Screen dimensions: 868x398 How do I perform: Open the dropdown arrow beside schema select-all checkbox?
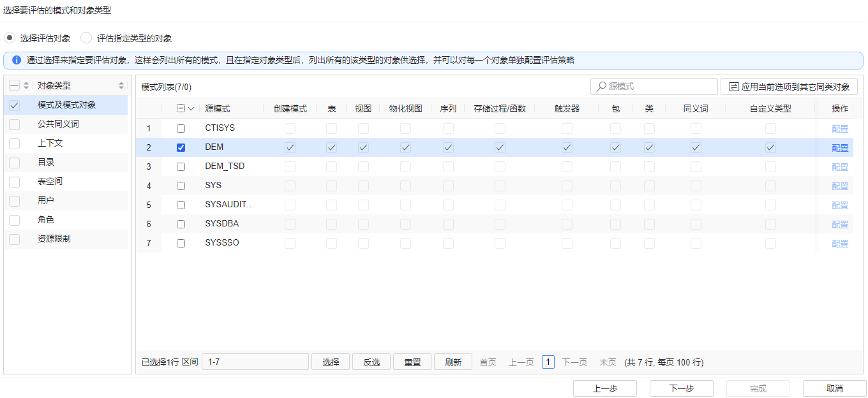191,109
